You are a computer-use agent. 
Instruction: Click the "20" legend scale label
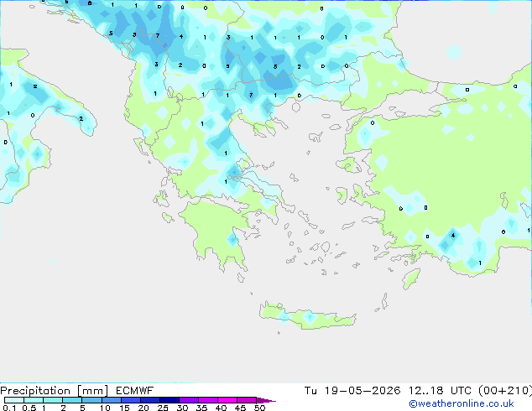[143, 408]
